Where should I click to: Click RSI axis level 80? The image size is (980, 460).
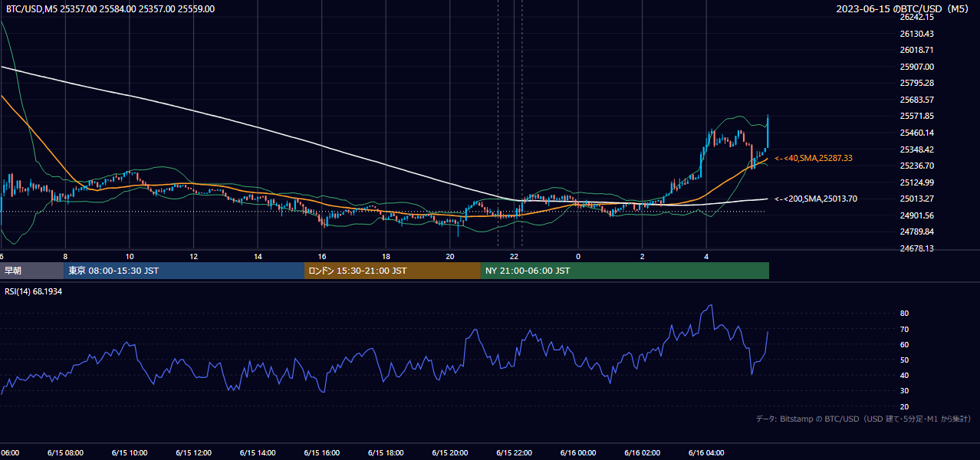(x=904, y=314)
